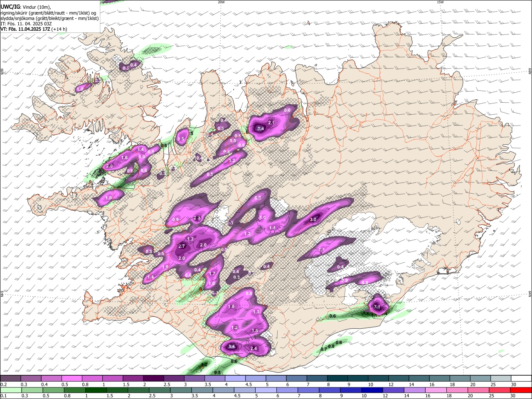Select the 1.8 precipitation value label
This screenshot has width=532, height=399.
click(x=232, y=306)
